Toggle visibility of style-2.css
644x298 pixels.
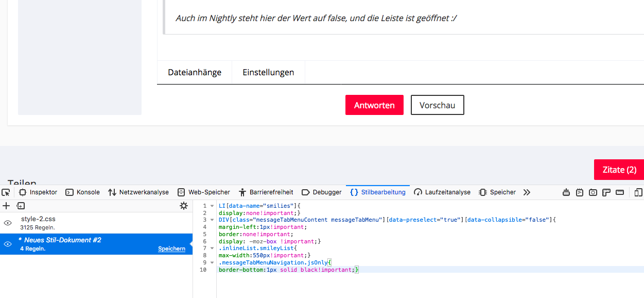tap(8, 223)
